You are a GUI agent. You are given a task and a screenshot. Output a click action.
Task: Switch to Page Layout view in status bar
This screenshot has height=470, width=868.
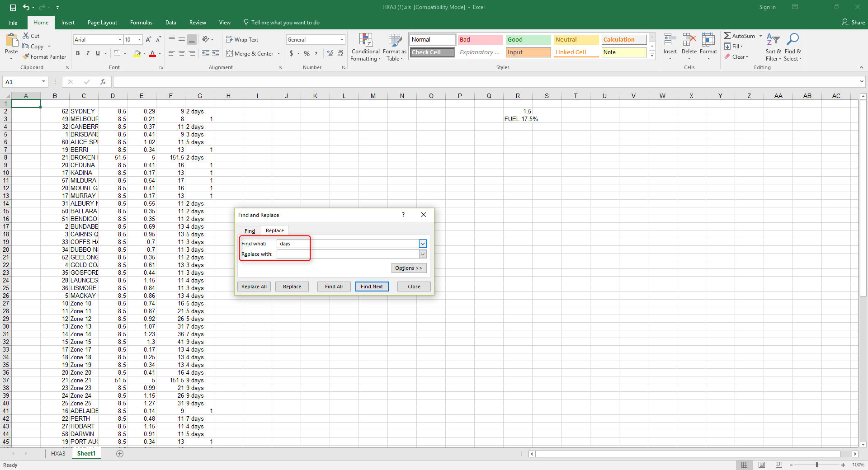[x=762, y=465]
